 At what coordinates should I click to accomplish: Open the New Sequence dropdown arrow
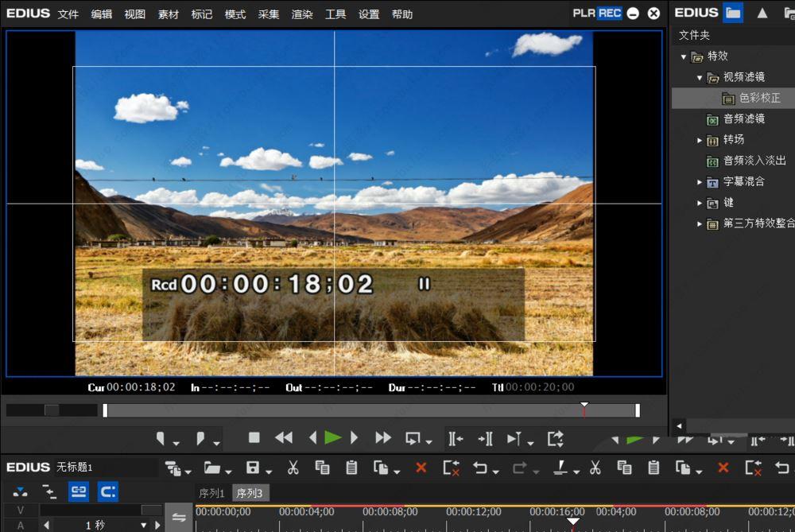(188, 472)
